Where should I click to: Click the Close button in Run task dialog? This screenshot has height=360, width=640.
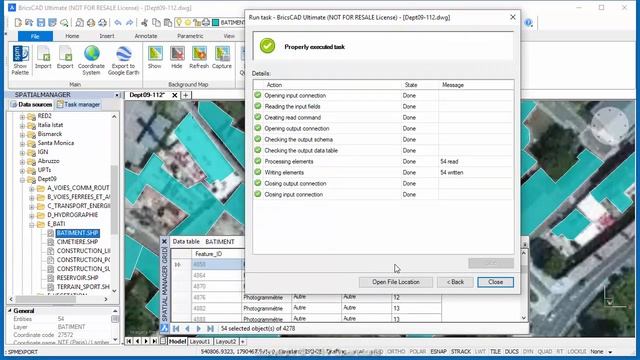pos(496,282)
